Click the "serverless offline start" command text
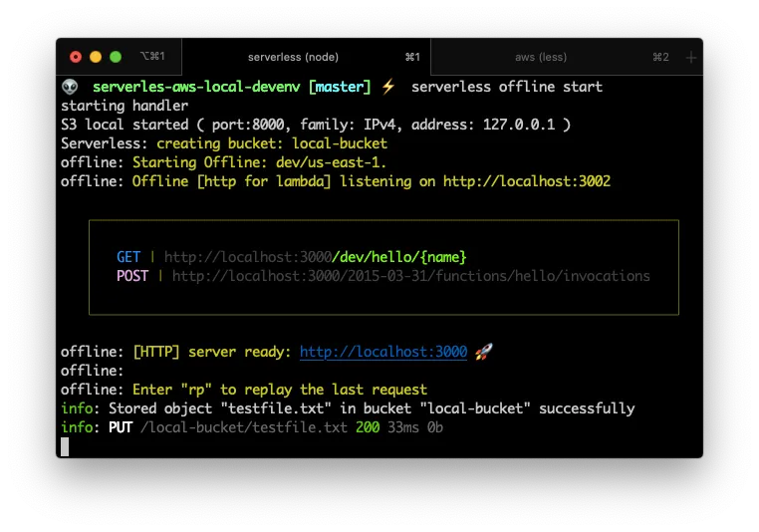This screenshot has width=759, height=532. pos(507,87)
